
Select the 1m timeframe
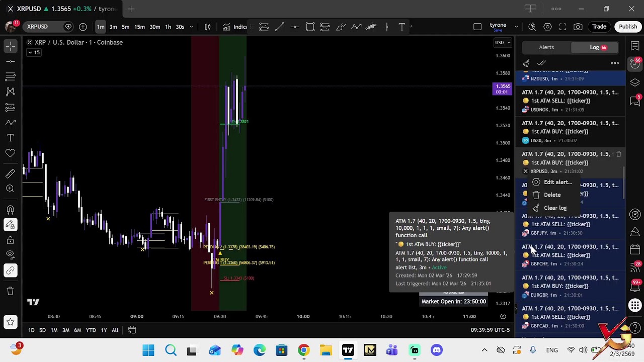(x=101, y=27)
